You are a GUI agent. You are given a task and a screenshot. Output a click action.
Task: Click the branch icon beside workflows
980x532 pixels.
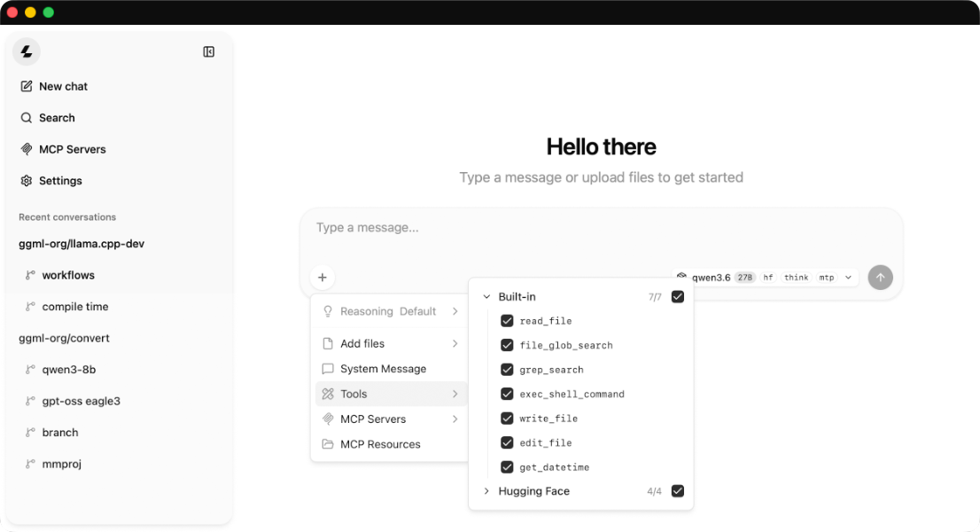click(x=30, y=275)
